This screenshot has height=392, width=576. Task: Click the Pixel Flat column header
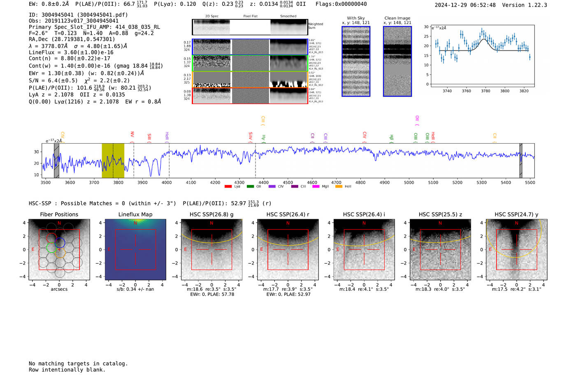point(250,16)
